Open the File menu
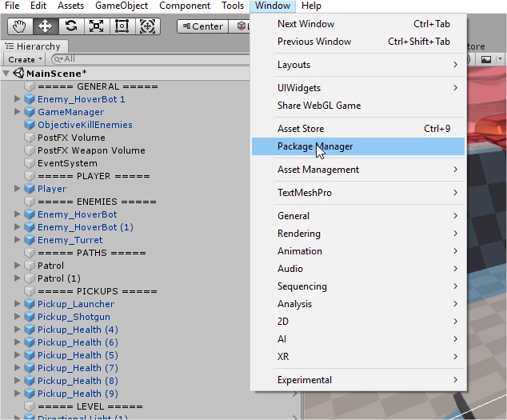This screenshot has width=507, height=420. [12, 6]
